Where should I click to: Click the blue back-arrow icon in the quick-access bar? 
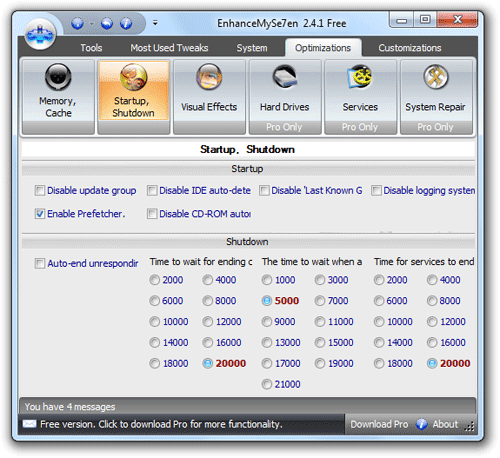[x=107, y=23]
